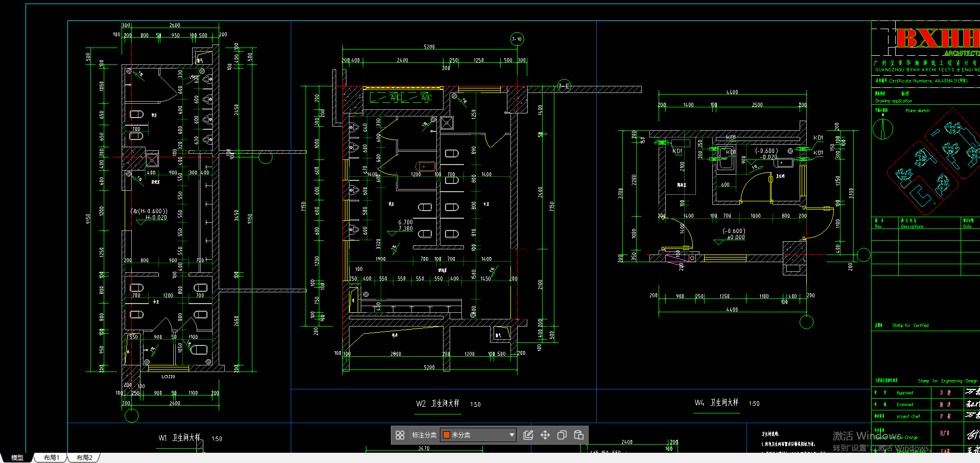Click the copy annotation icon
Screen dimensions: 980x463
(x=562, y=435)
